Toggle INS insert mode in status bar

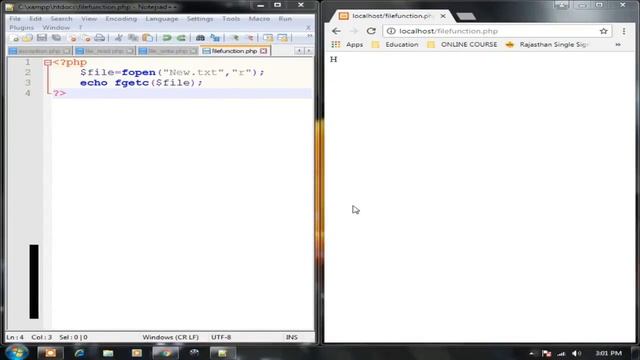[x=291, y=337]
